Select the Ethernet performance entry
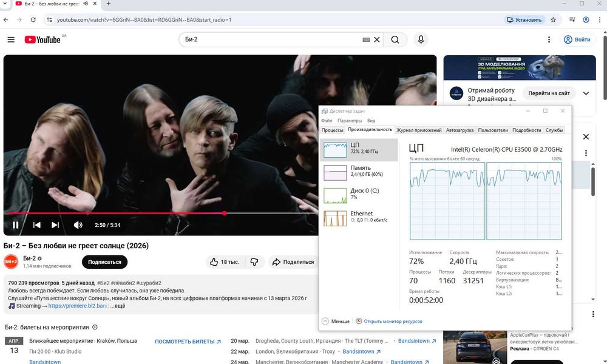The image size is (607, 364). (x=359, y=218)
